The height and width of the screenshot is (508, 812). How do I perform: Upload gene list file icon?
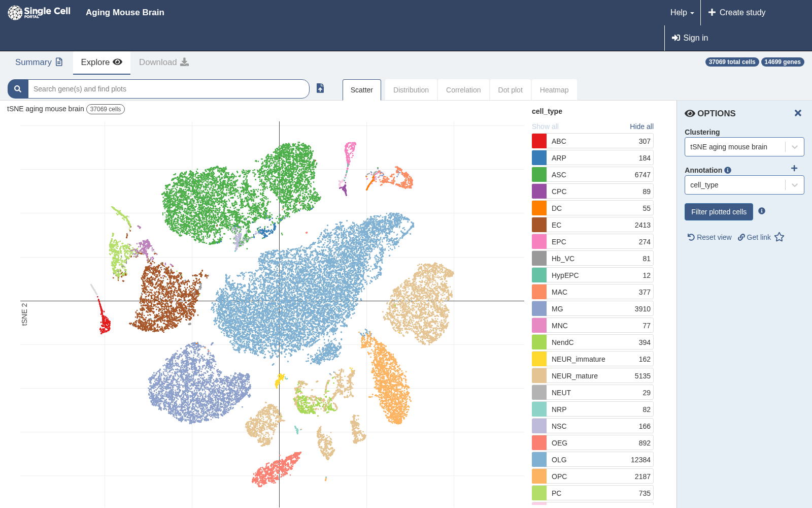coord(320,88)
